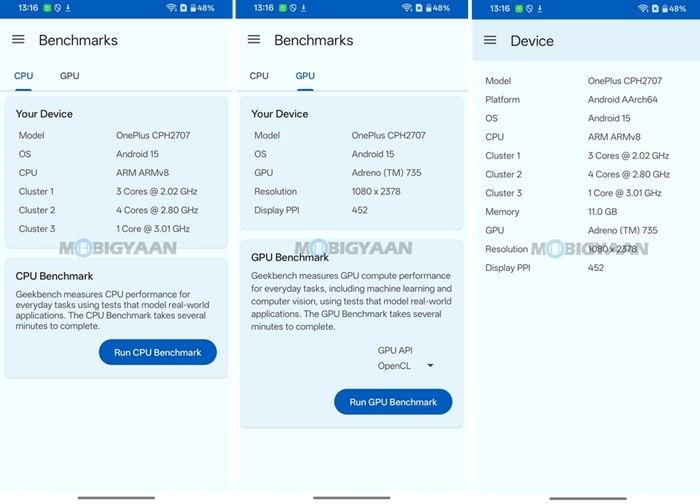The image size is (700, 504).
Task: Tap home gesture bar on first screen
Action: pos(116,497)
